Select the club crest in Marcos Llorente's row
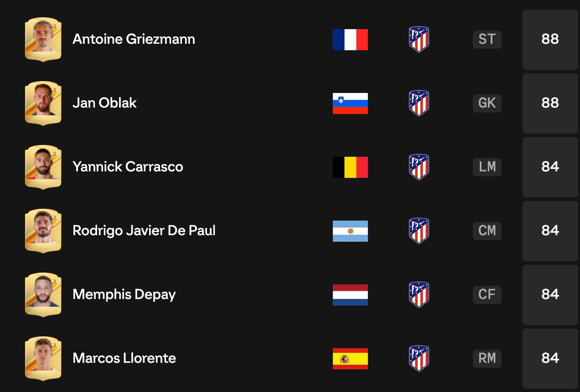The width and height of the screenshot is (580, 392). 419,358
